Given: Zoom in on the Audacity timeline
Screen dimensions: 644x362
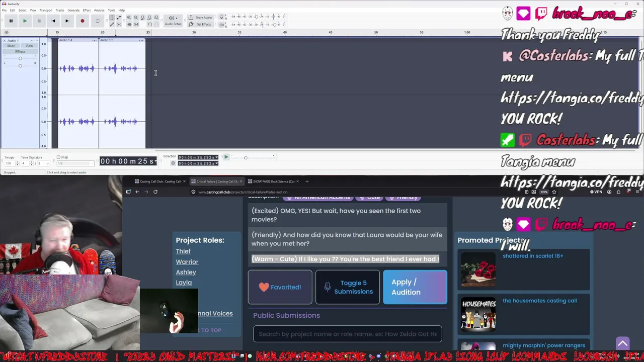Looking at the screenshot, I should [129, 18].
